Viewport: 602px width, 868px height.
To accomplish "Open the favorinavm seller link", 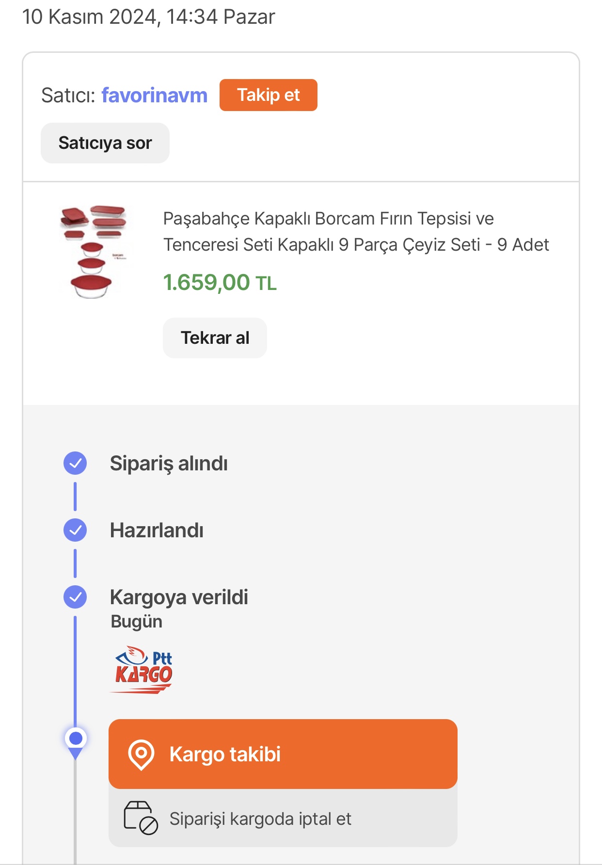I will pos(154,96).
